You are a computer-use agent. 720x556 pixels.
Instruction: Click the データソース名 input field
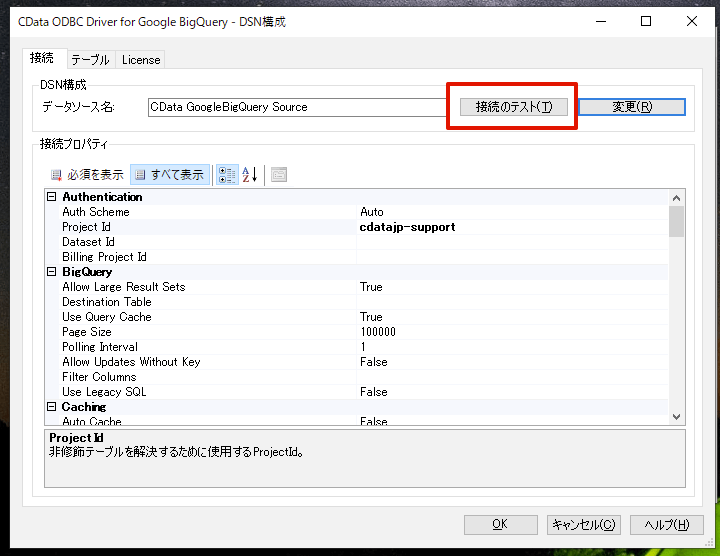coord(297,107)
